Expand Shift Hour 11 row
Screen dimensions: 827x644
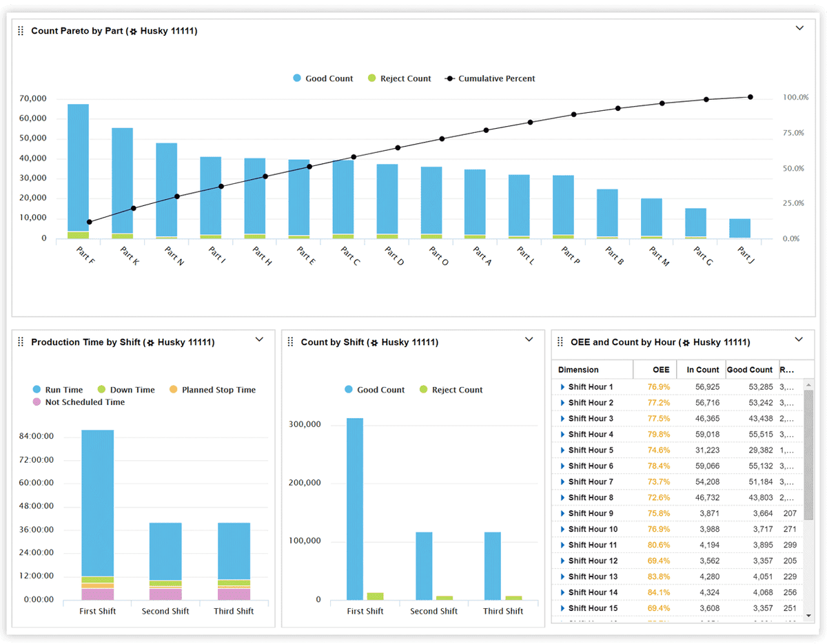pyautogui.click(x=562, y=546)
